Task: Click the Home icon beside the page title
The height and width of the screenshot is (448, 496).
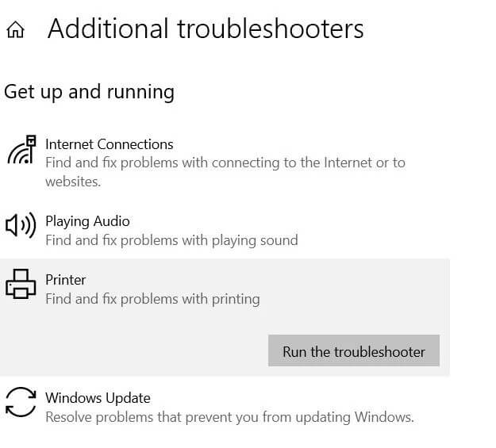Action: [15, 30]
